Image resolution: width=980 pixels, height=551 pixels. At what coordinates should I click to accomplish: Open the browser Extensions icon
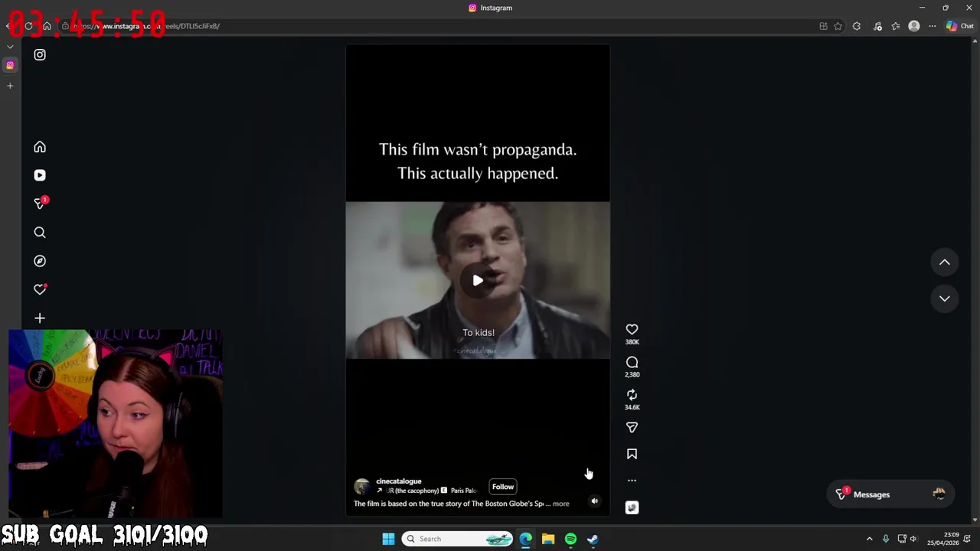(x=857, y=26)
